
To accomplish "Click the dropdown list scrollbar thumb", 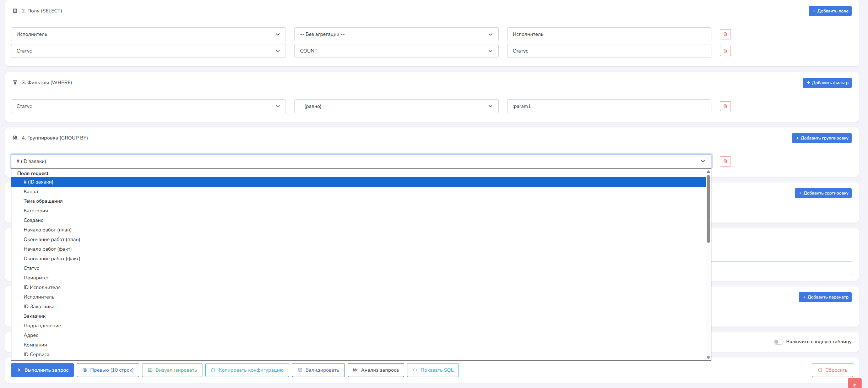I will tap(708, 209).
